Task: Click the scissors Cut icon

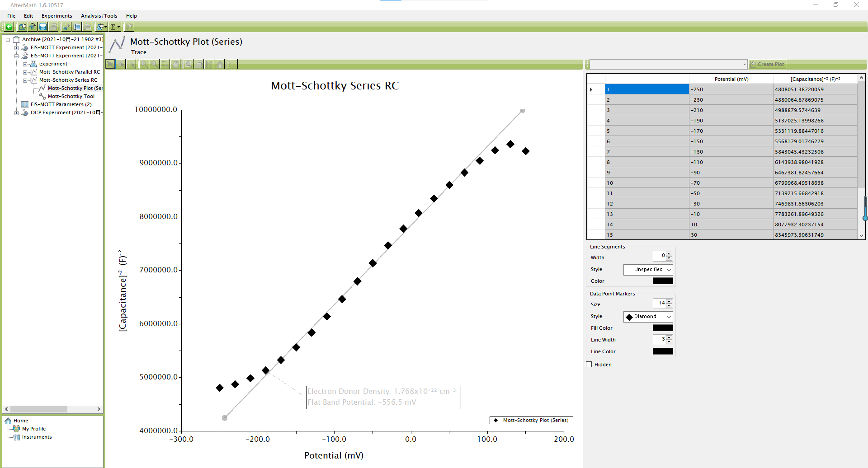Action: 66,27
